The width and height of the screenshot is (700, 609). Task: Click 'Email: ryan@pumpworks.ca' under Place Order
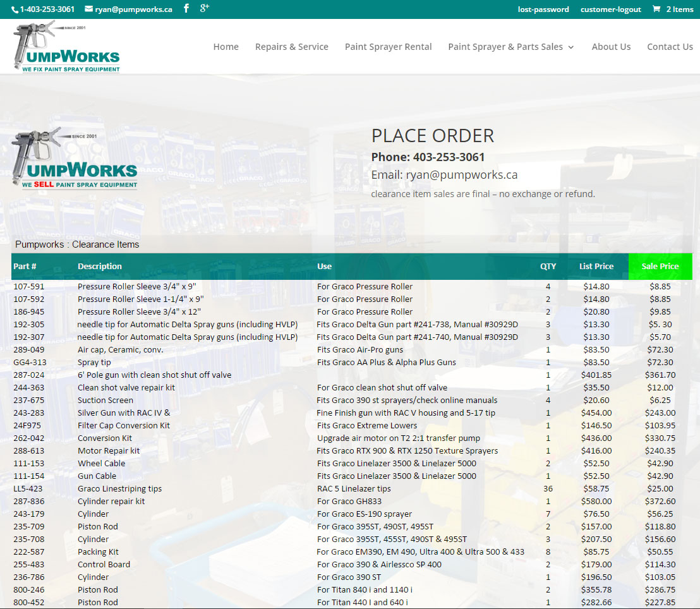(x=444, y=175)
